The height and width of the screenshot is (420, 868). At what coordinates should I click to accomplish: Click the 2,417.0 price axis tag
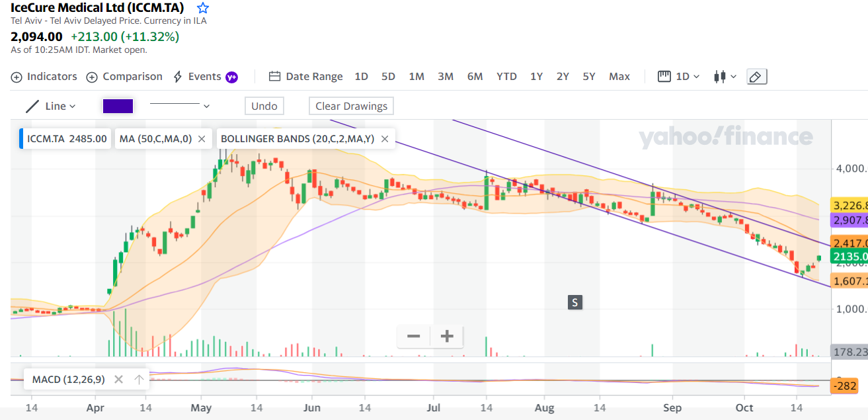[849, 243]
